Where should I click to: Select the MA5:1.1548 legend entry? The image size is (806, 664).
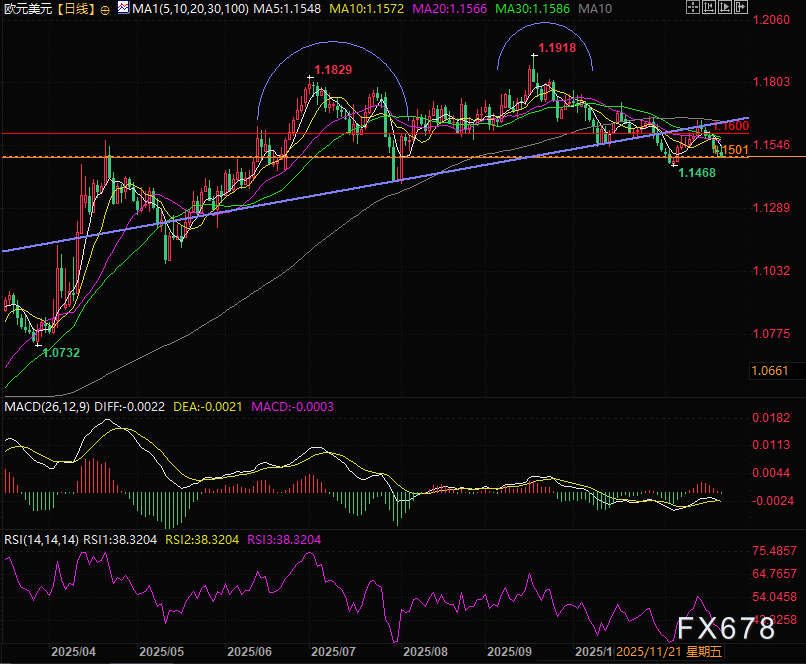[285, 8]
